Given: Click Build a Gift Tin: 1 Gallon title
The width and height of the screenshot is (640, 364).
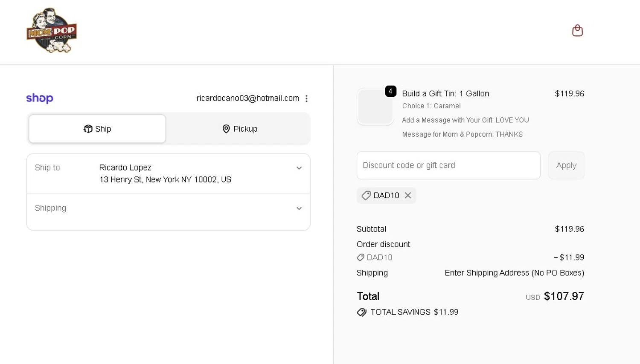Looking at the screenshot, I should tap(445, 93).
